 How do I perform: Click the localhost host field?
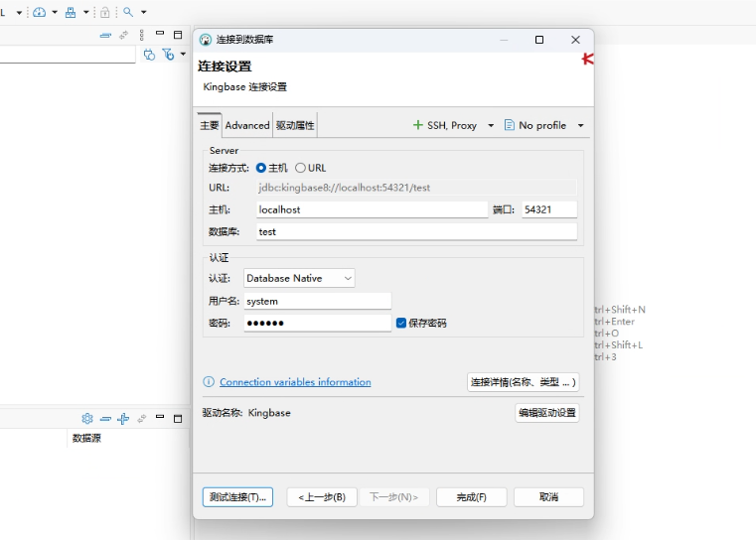[x=373, y=209]
